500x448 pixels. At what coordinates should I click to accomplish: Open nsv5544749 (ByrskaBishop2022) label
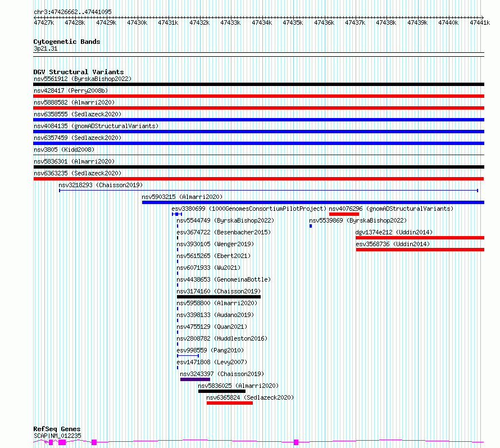225,220
